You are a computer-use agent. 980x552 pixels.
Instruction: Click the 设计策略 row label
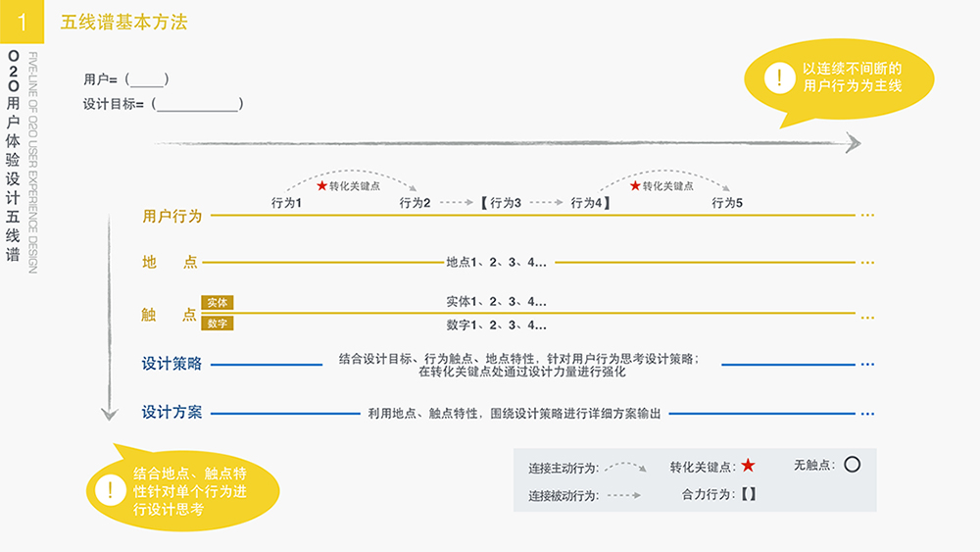pos(171,364)
